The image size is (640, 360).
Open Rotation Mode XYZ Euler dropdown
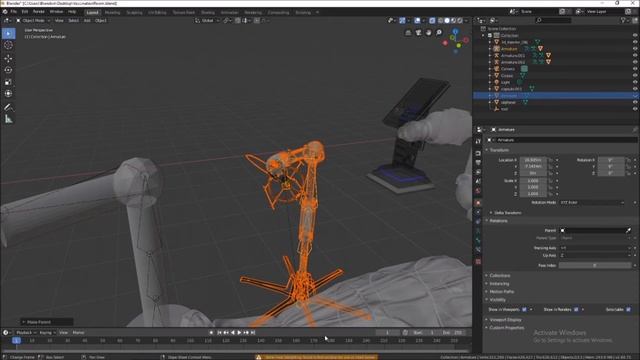click(592, 202)
